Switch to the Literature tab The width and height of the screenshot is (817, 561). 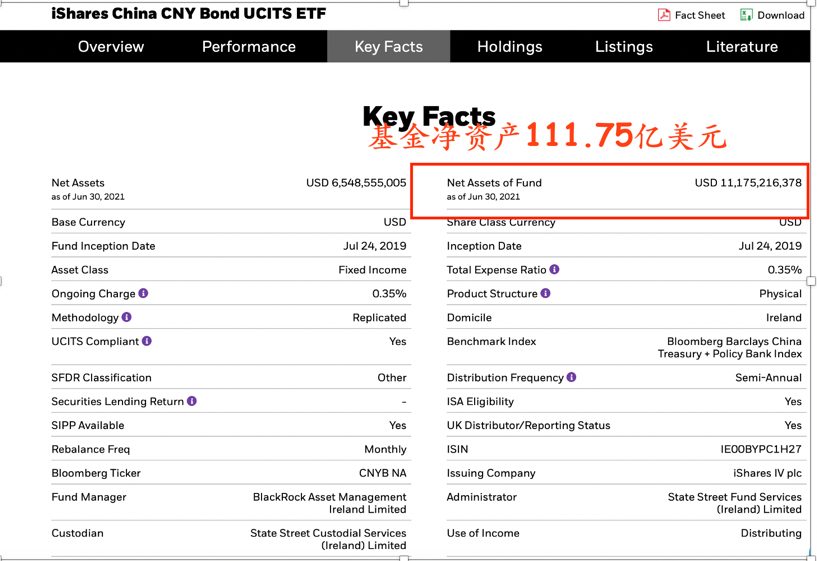tap(741, 47)
